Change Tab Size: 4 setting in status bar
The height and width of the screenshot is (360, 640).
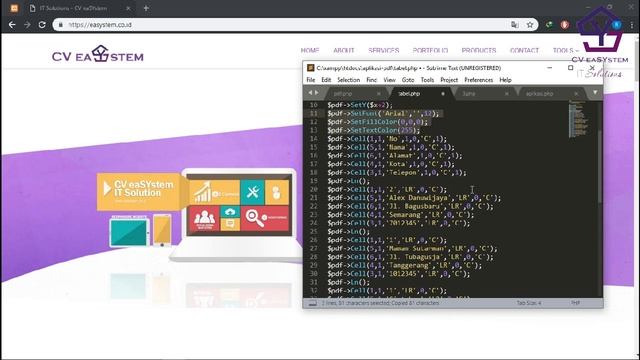coord(529,303)
